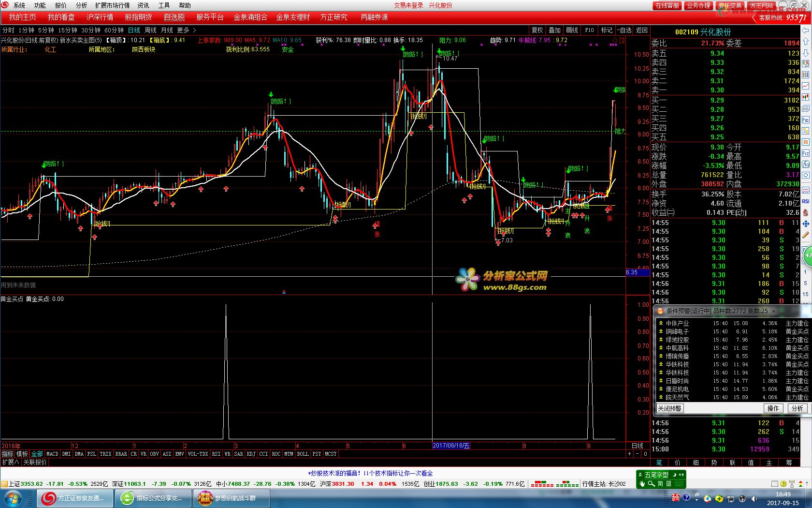812x508 pixels.
Task: Click the down arrow icon in right sidebar
Action: [x=806, y=52]
